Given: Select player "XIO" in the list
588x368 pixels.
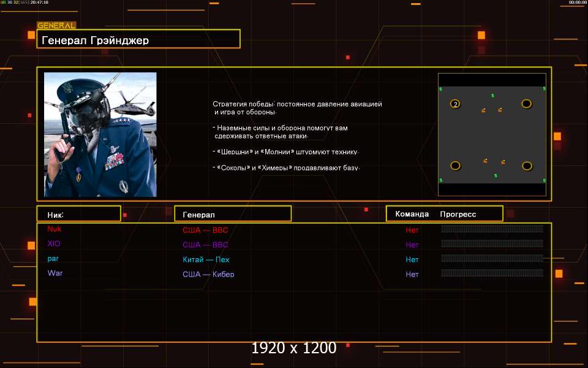Looking at the screenshot, I should pyautogui.click(x=54, y=243).
